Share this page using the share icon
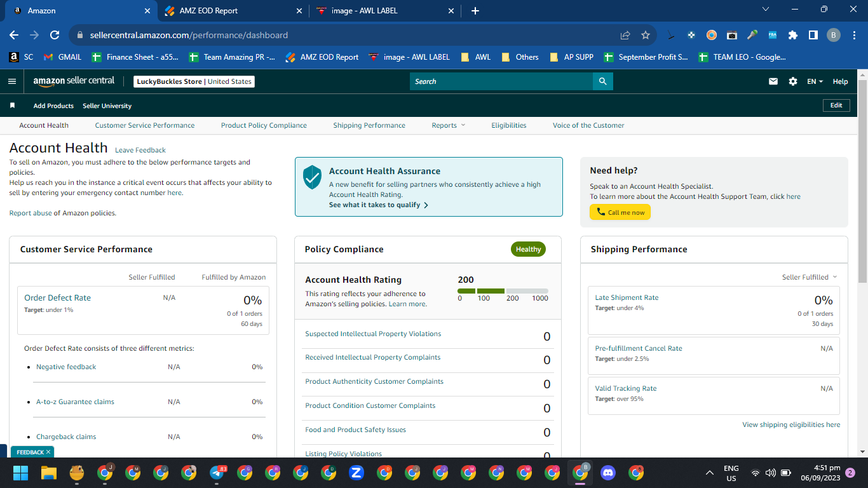868x488 pixels. tap(625, 36)
